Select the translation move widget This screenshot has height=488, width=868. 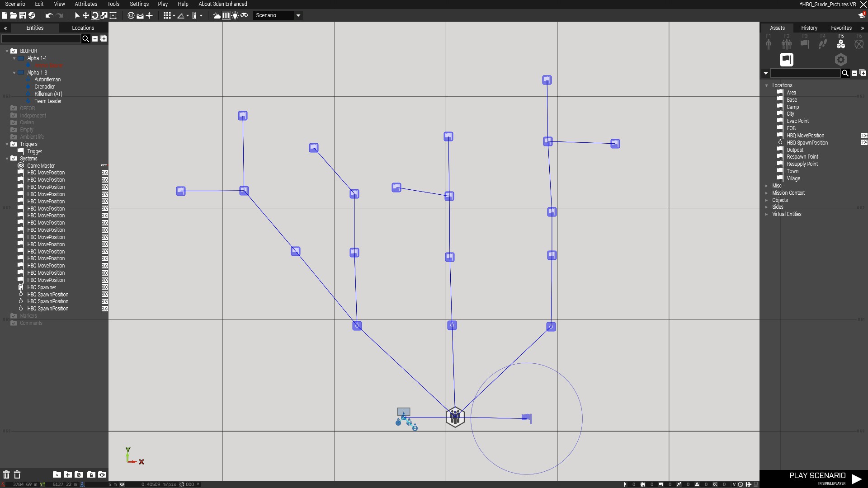86,15
